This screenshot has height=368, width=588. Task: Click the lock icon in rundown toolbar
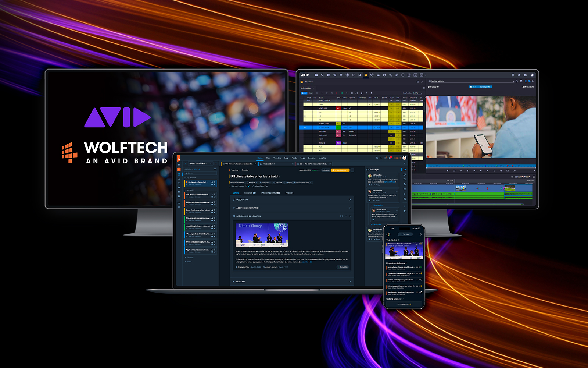(362, 93)
